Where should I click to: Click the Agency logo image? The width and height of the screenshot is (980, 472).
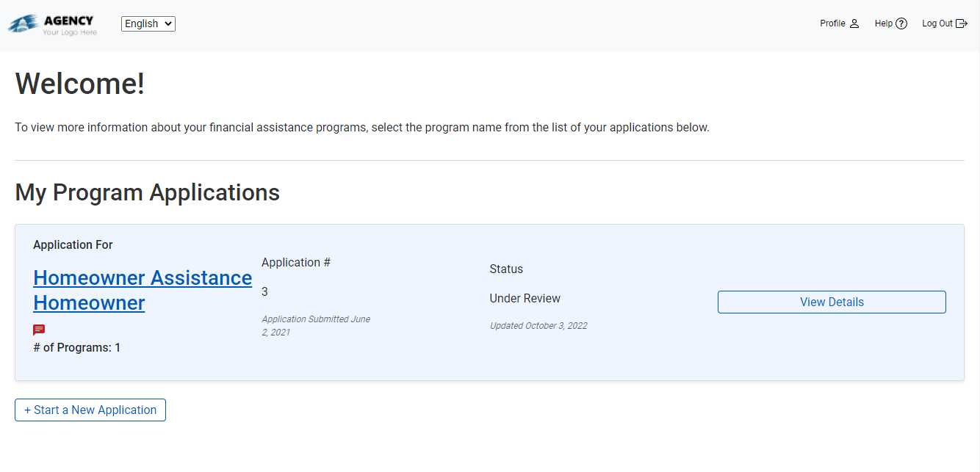tap(52, 24)
